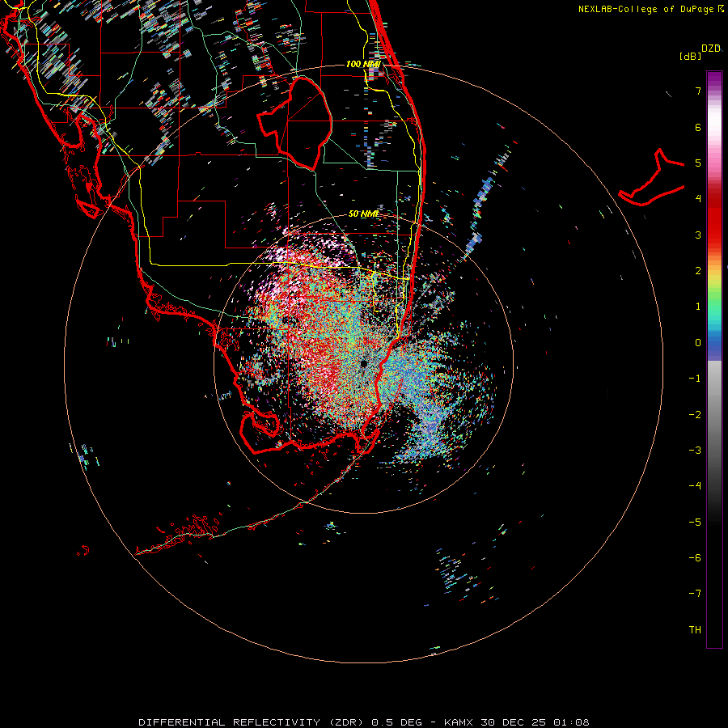Click the TH label on color scale
This screenshot has width=728, height=728.
tap(695, 630)
